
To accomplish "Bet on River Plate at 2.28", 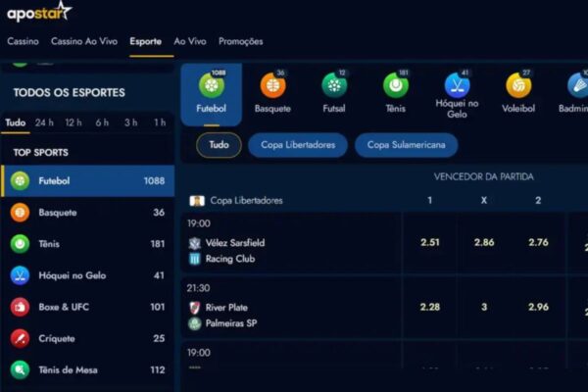I will [x=430, y=307].
